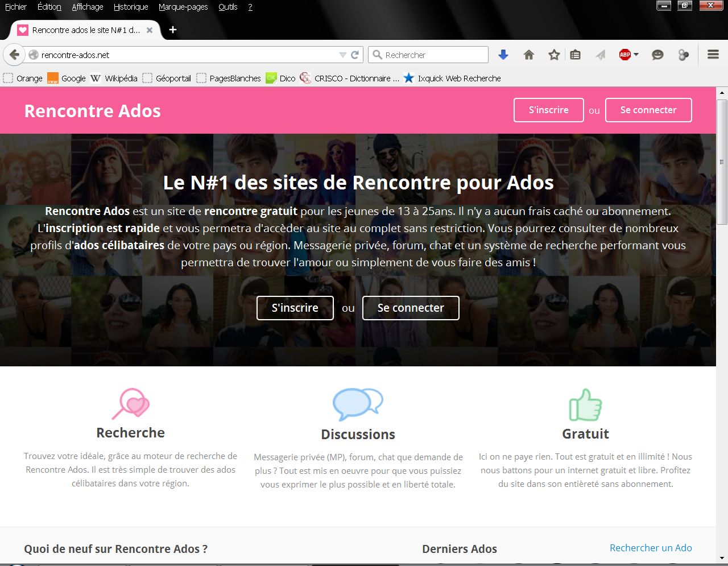Expand the Adblock Plus dropdown arrow

636,55
